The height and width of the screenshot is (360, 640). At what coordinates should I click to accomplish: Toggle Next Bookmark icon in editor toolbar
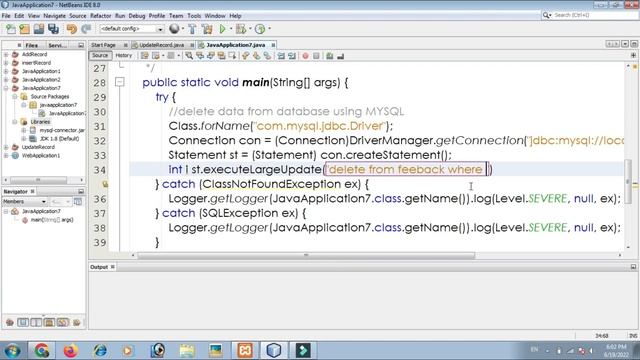[x=256, y=56]
